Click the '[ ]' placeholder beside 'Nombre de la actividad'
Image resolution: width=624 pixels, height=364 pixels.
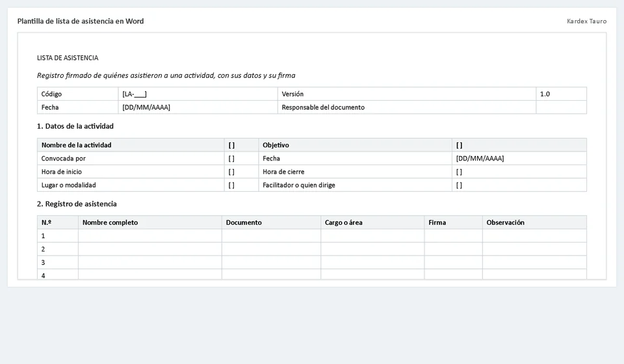coord(231,145)
